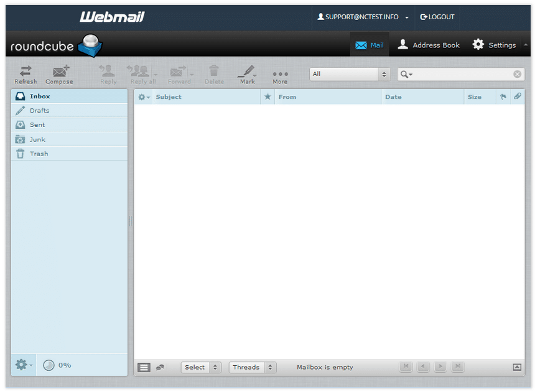Reset the search with the X icon

pyautogui.click(x=517, y=74)
